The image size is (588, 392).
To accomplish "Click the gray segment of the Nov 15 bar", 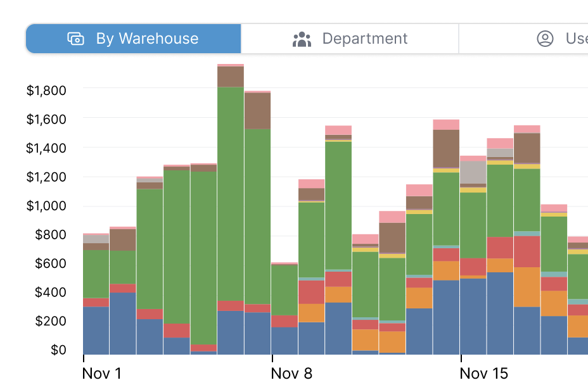I will (473, 172).
